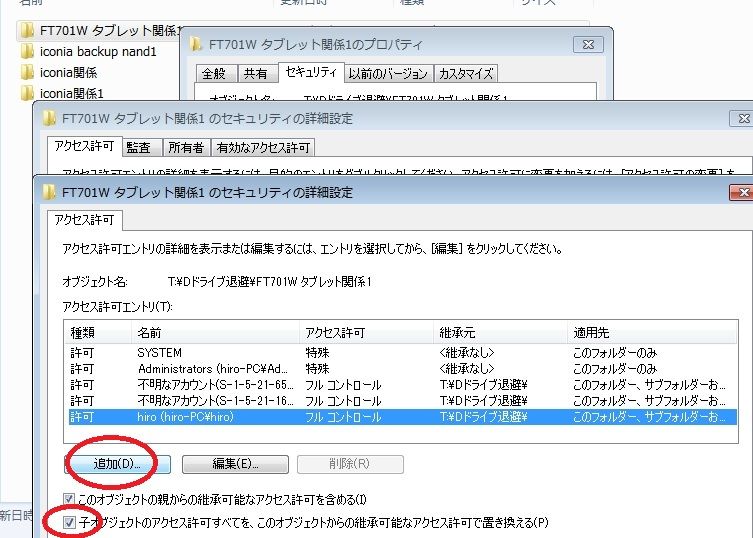Select the 以前のバージョン tab

click(x=388, y=73)
